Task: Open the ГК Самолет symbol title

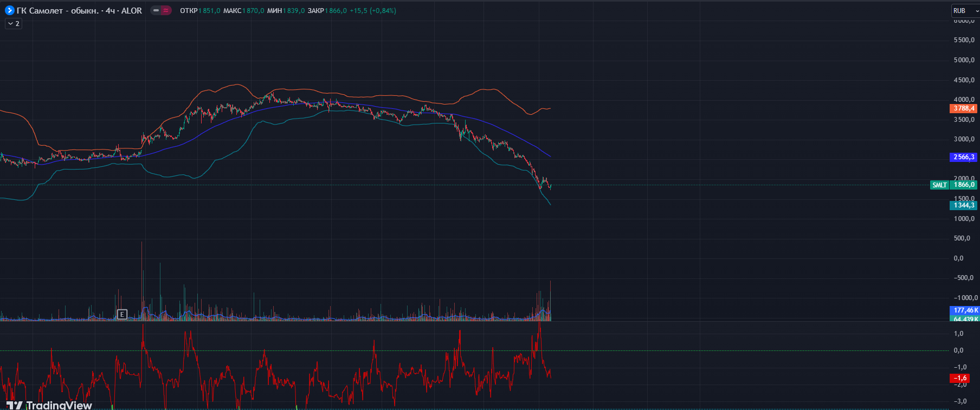Action: [79, 10]
